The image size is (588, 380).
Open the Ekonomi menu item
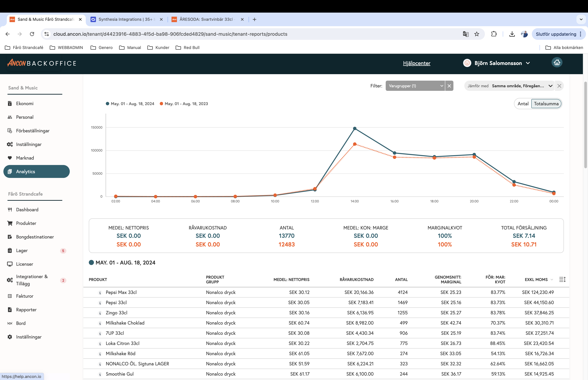pyautogui.click(x=25, y=103)
